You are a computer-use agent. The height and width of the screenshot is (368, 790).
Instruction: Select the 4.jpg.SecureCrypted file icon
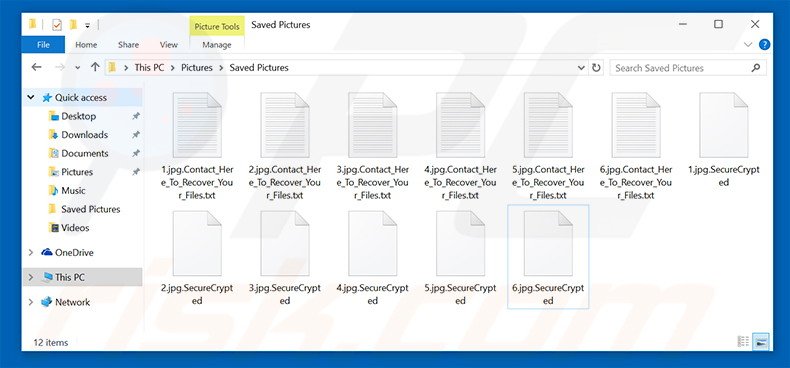click(x=372, y=243)
